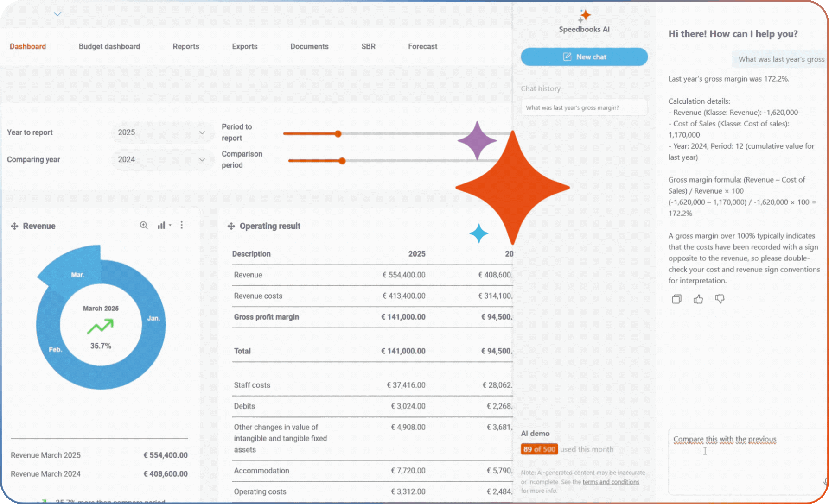
Task: Collapse the panel using the top-left chevron
Action: click(x=57, y=13)
